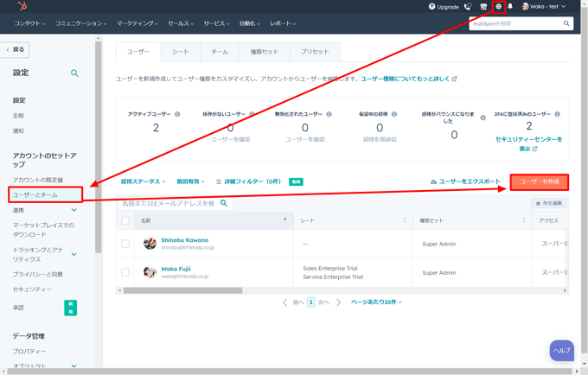
Task: Toggle the select-all users checkbox
Action: [125, 221]
